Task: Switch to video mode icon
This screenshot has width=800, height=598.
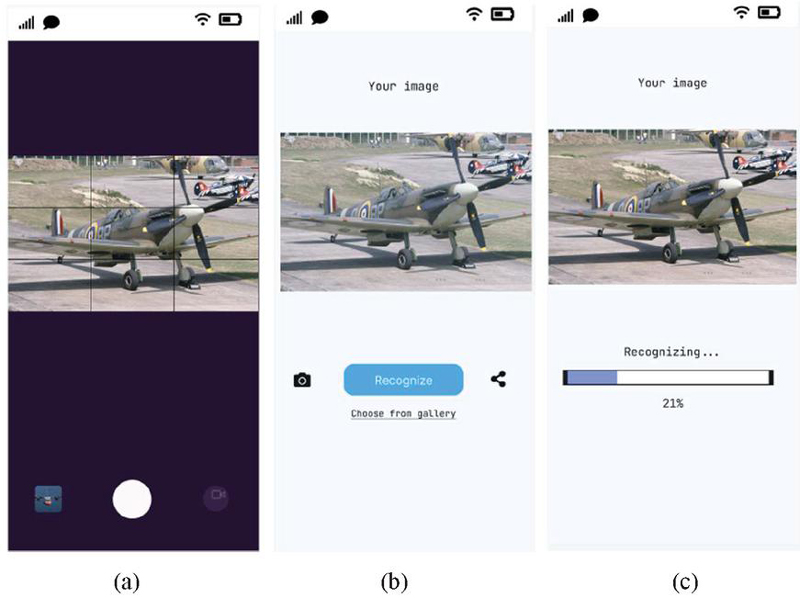Action: tap(216, 497)
